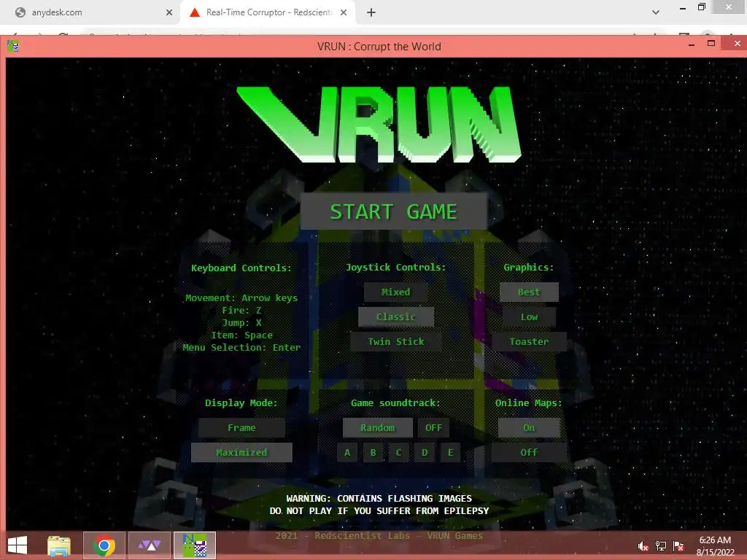Open a new browser tab
The image size is (747, 560).
(x=371, y=12)
